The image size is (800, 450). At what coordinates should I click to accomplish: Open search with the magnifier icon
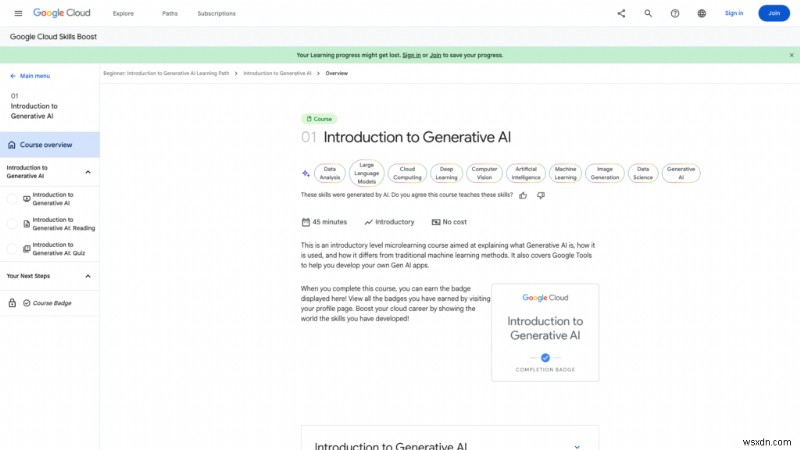click(x=648, y=13)
